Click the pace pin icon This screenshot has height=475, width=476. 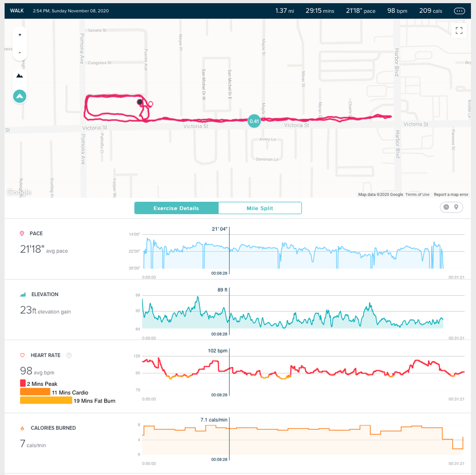click(22, 233)
